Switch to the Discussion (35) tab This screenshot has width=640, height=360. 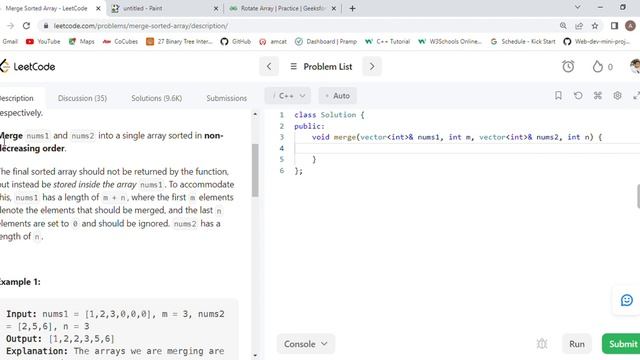point(82,98)
